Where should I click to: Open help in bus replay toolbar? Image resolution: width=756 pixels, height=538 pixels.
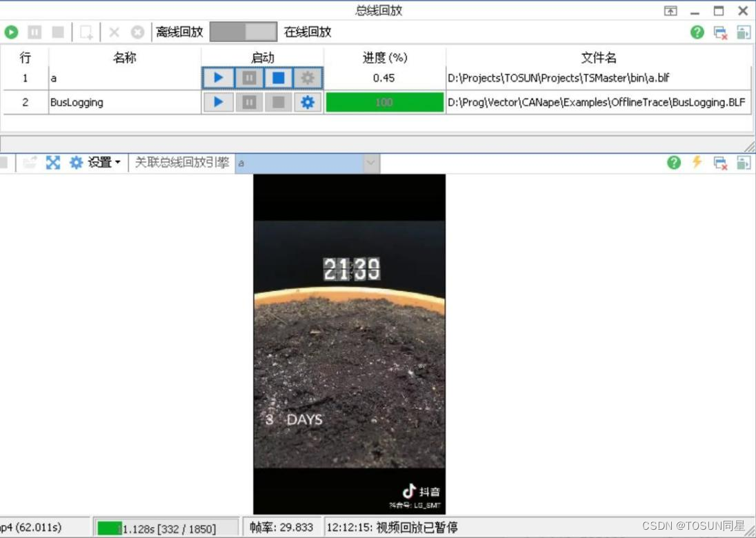click(x=697, y=32)
